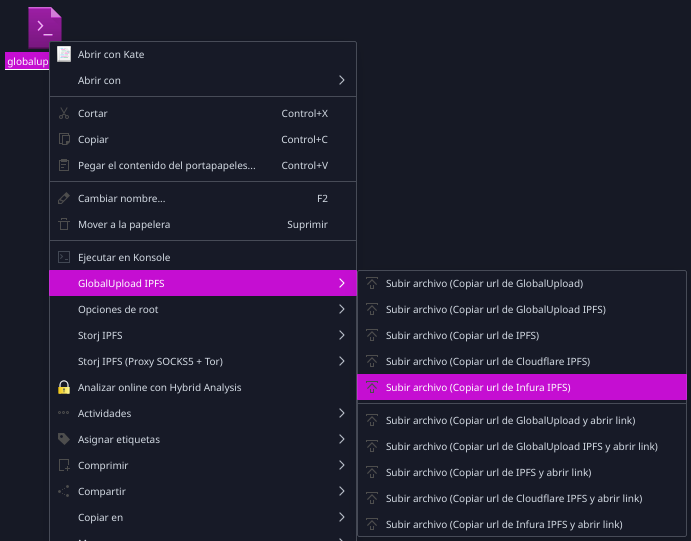Click upload icon on highlighted Infura IPFS entry
The height and width of the screenshot is (541, 691).
point(372,387)
